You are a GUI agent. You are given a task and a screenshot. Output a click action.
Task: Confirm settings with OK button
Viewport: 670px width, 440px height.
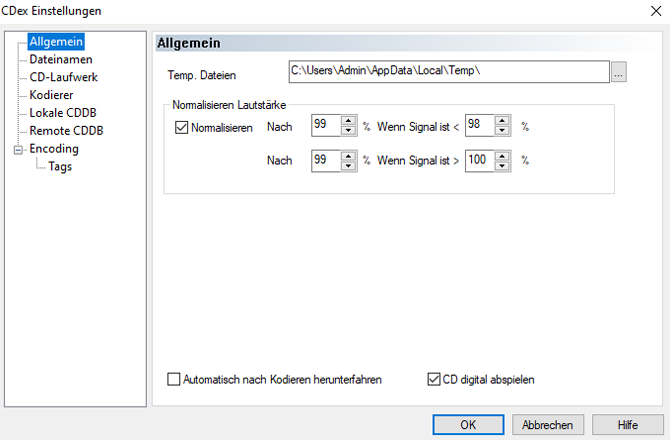pos(468,424)
